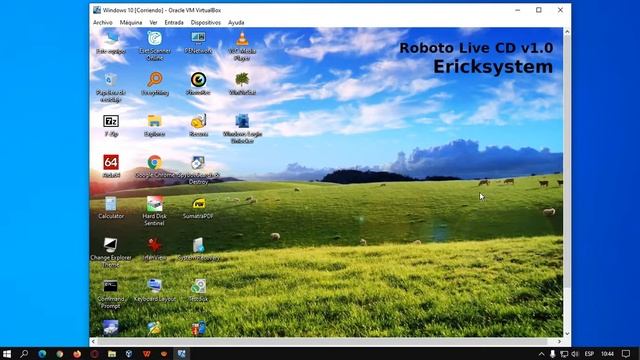
Task: Click the VM horizontal scrollbar thumb
Action: [x=322, y=341]
